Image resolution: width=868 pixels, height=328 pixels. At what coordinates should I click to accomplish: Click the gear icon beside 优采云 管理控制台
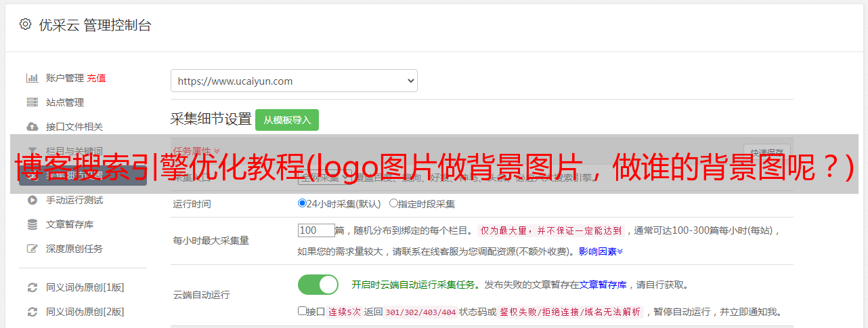(25, 24)
